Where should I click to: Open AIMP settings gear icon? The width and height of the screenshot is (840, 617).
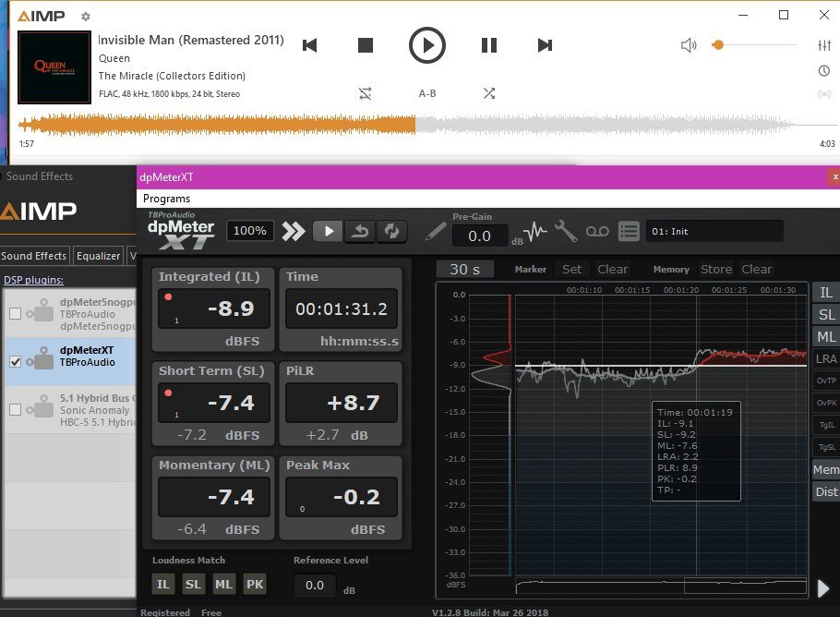point(86,17)
